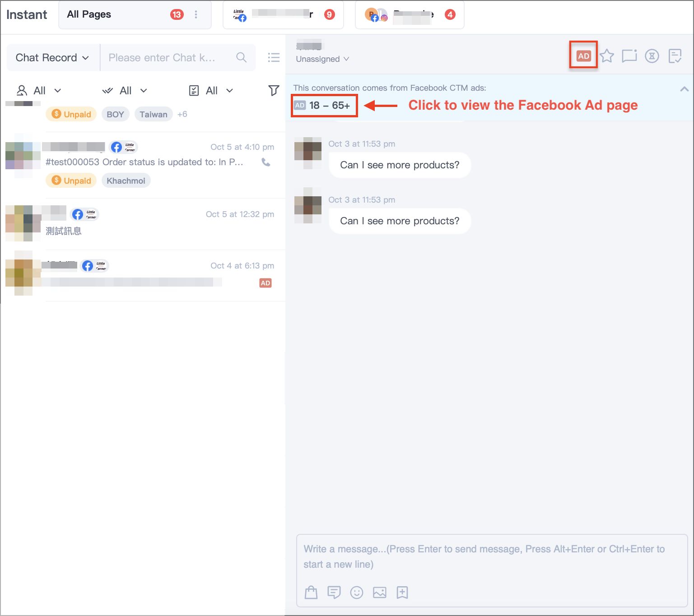Open the #test000053 order status conversation

pyautogui.click(x=143, y=165)
